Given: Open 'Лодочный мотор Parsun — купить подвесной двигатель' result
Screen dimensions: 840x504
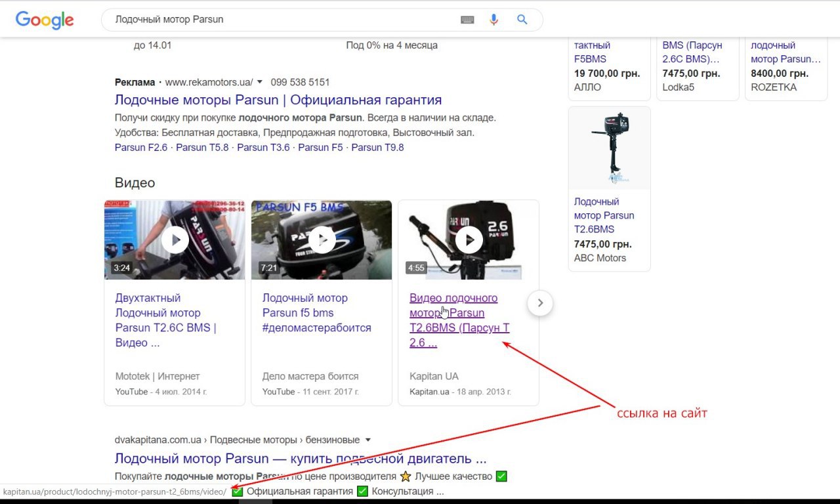Looking at the screenshot, I should point(301,458).
